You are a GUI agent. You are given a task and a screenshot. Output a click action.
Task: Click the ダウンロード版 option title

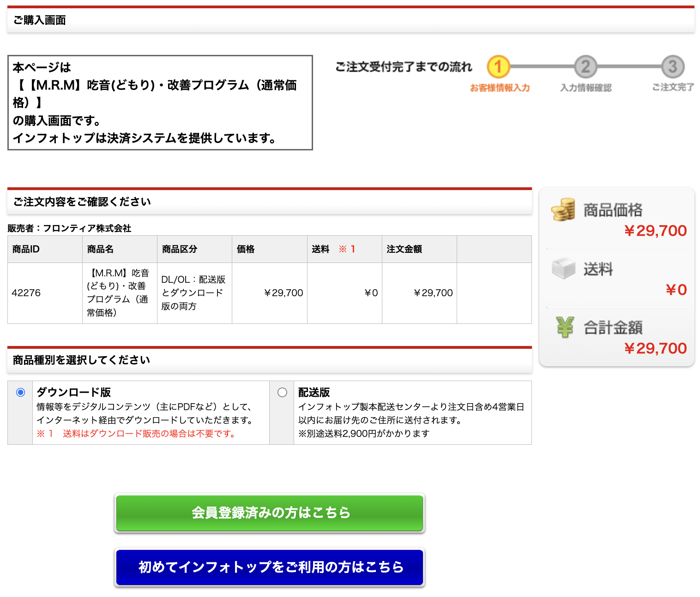click(74, 392)
